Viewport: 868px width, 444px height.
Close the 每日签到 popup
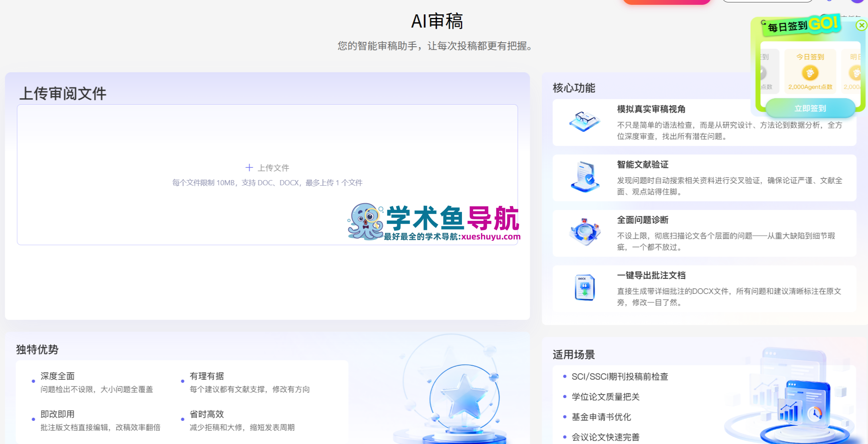861,25
